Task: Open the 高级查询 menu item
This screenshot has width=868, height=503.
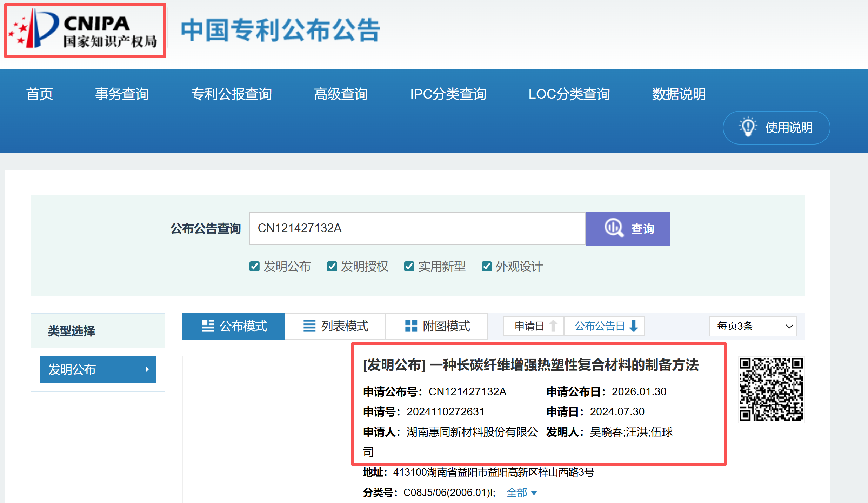Action: tap(341, 94)
